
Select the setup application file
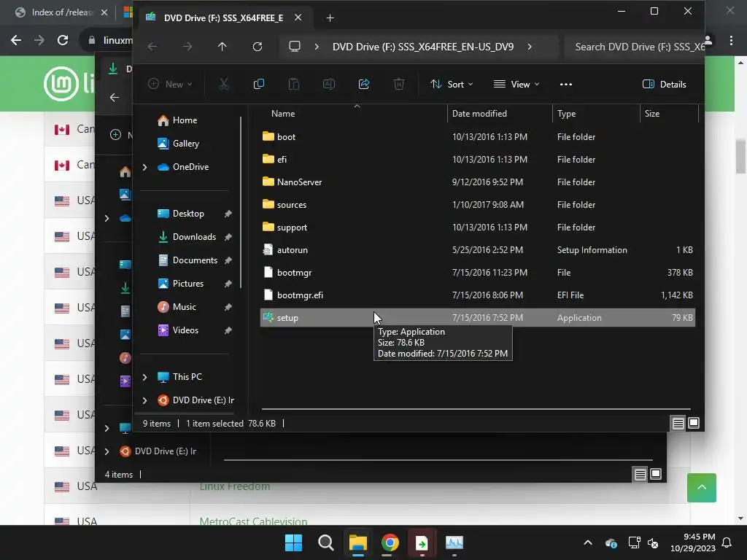(477, 318)
